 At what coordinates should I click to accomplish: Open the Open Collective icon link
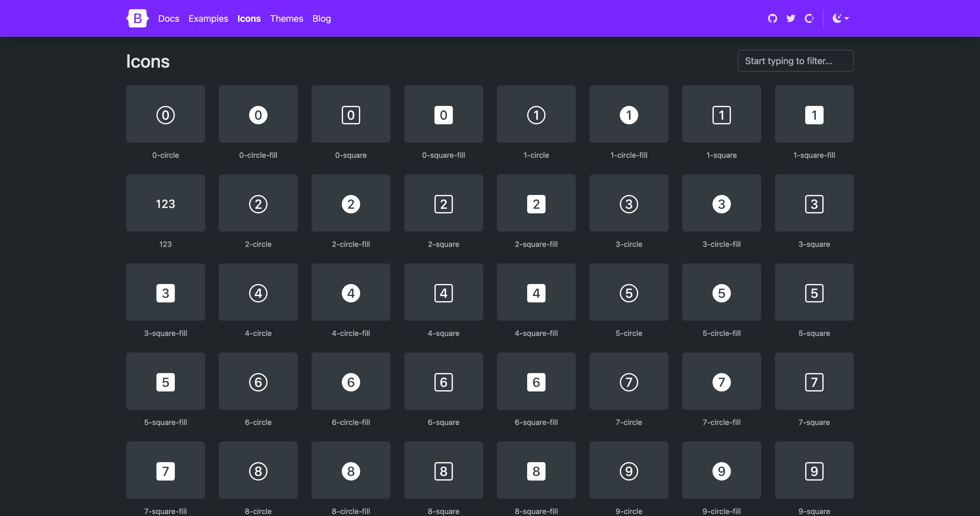click(809, 18)
